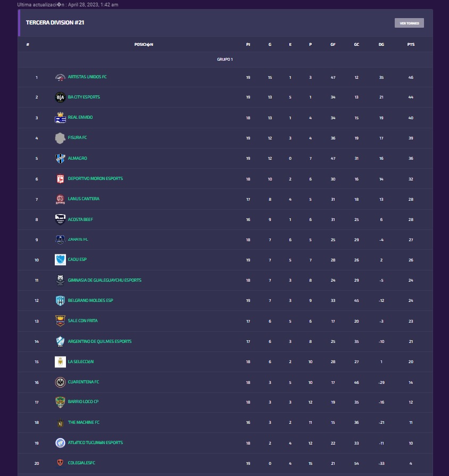Open the BA City Esports team link

(84, 97)
